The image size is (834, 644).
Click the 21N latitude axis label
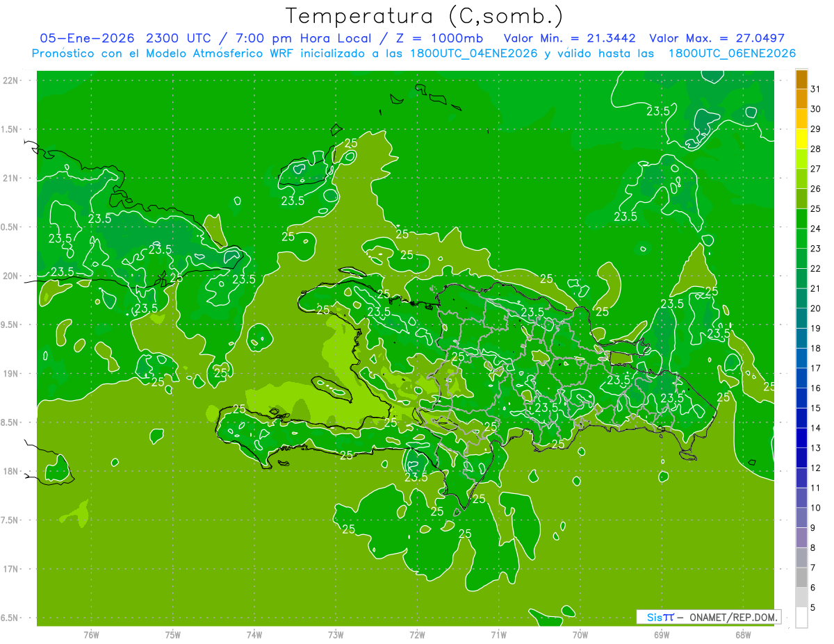pyautogui.click(x=11, y=178)
